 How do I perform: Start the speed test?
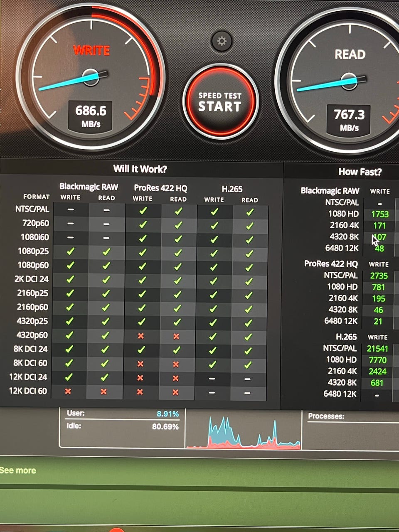(220, 101)
